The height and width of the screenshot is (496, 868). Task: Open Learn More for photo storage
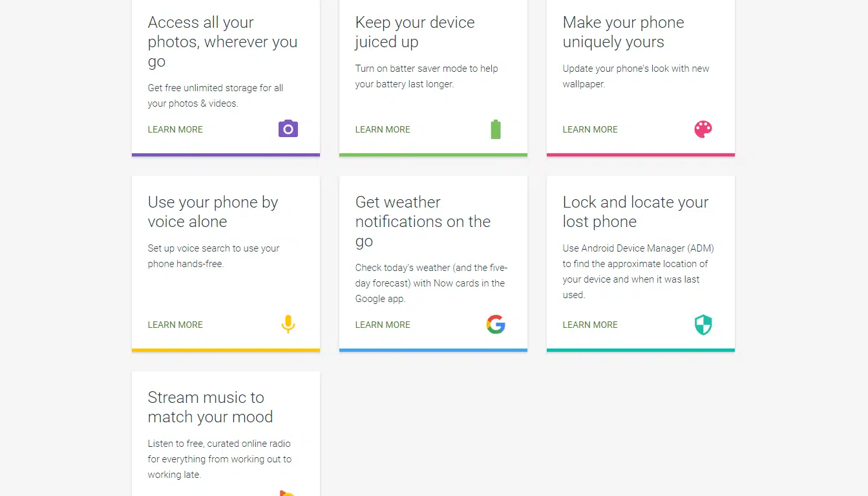pos(175,129)
